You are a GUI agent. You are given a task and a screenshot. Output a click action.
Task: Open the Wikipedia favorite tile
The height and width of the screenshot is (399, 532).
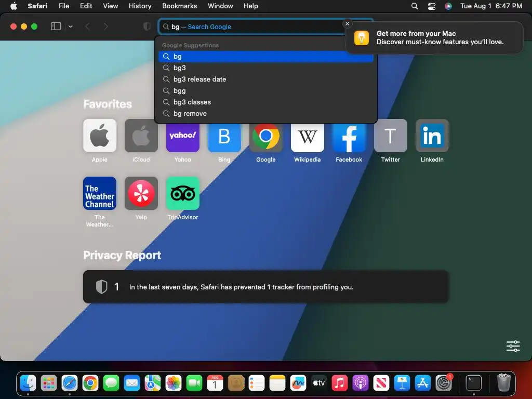tap(308, 138)
